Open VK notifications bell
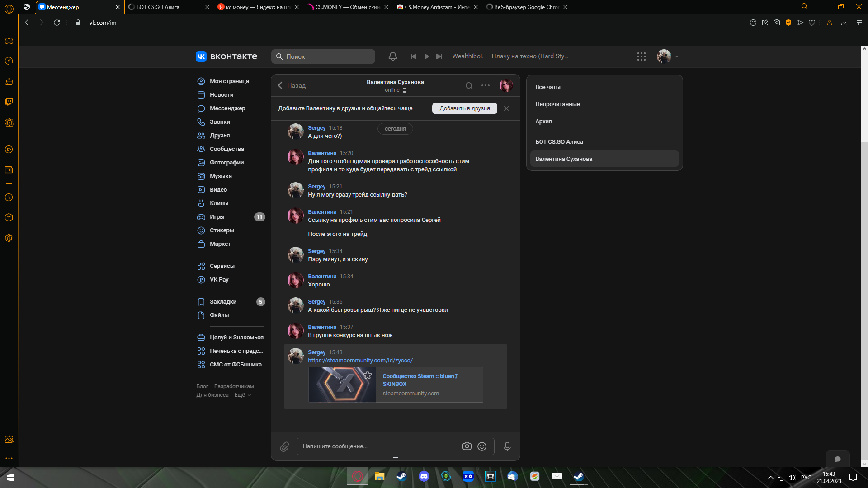This screenshot has height=488, width=868. coord(392,56)
